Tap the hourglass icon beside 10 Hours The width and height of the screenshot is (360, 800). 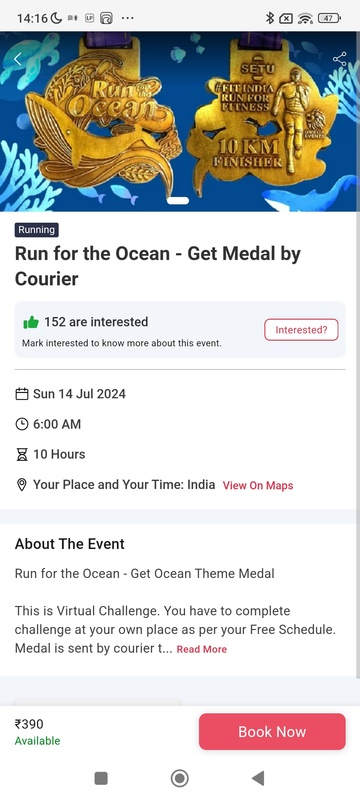click(x=21, y=454)
